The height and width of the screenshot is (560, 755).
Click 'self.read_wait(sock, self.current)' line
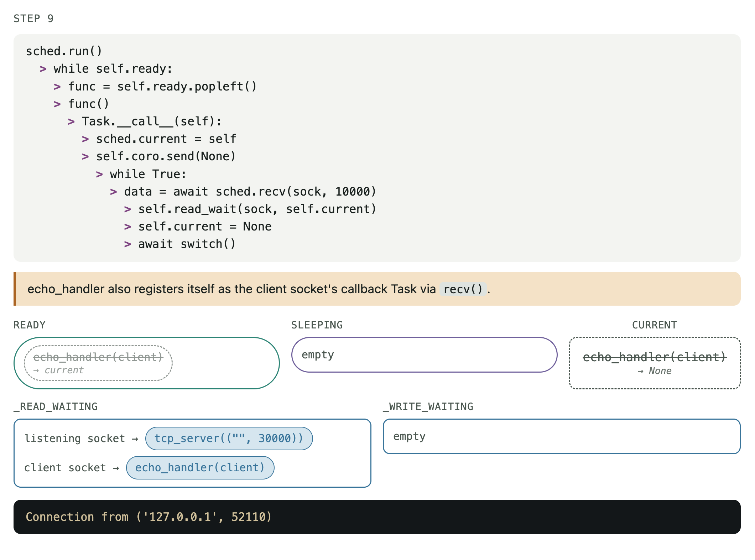click(257, 209)
